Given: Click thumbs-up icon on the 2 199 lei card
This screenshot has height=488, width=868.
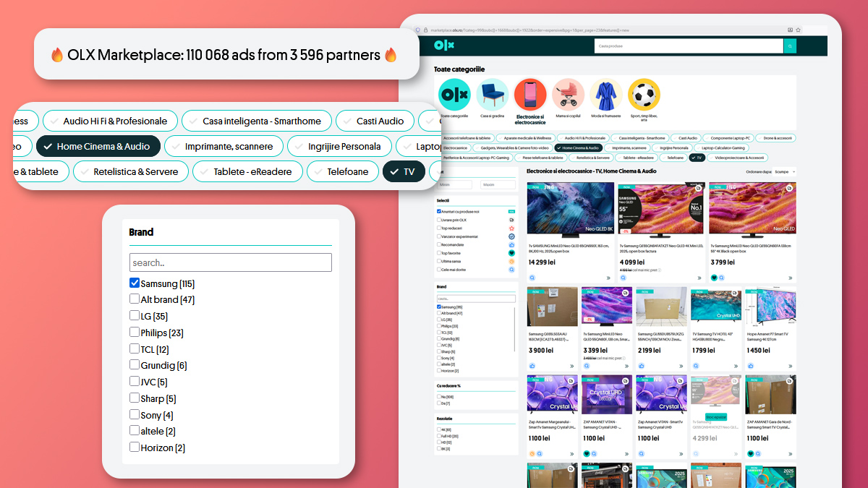Looking at the screenshot, I should [x=641, y=366].
